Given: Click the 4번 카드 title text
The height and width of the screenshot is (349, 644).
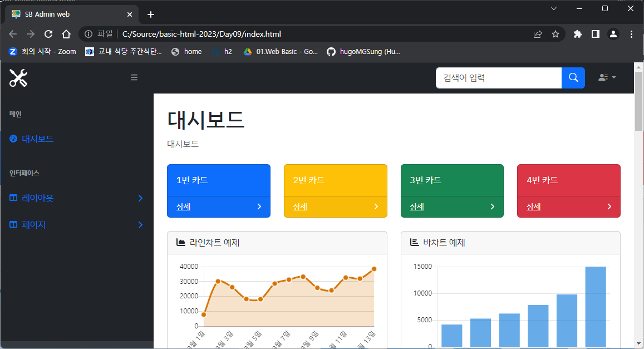Looking at the screenshot, I should [x=542, y=180].
